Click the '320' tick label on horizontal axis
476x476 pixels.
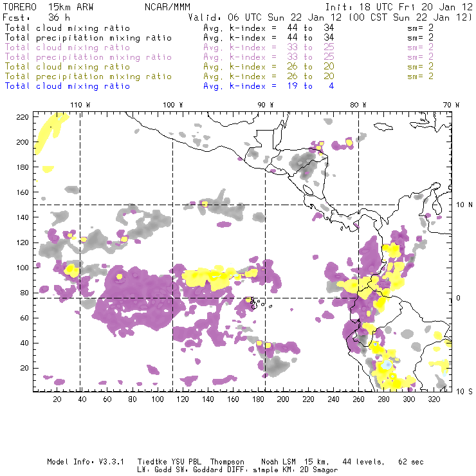[434, 399]
